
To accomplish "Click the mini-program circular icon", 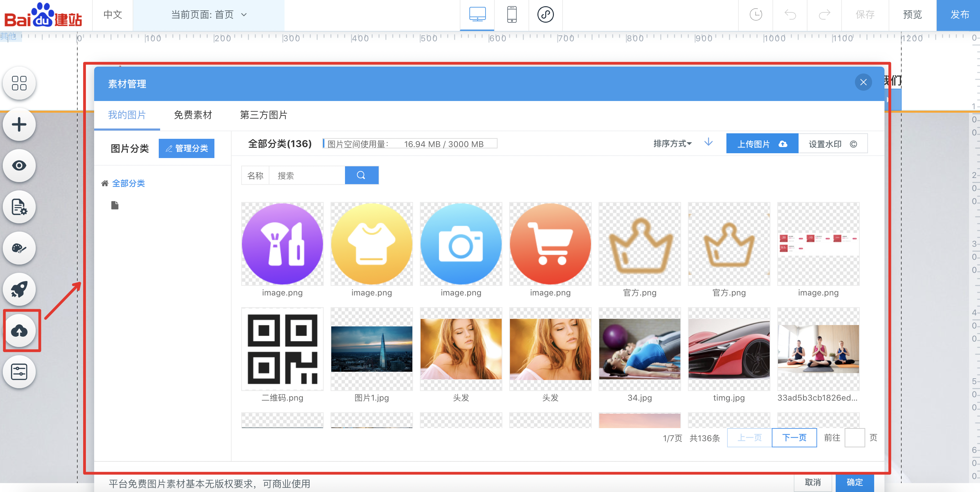I will [x=545, y=15].
